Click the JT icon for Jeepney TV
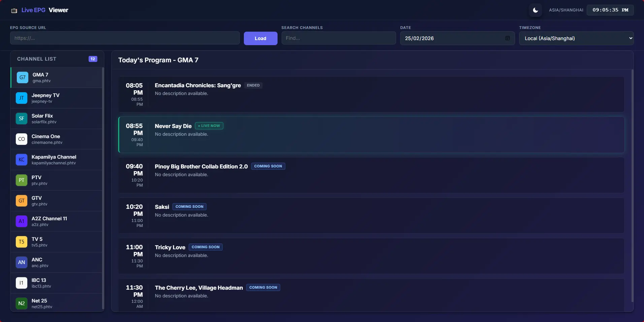Viewport: 644px width, 322px height. [x=22, y=98]
